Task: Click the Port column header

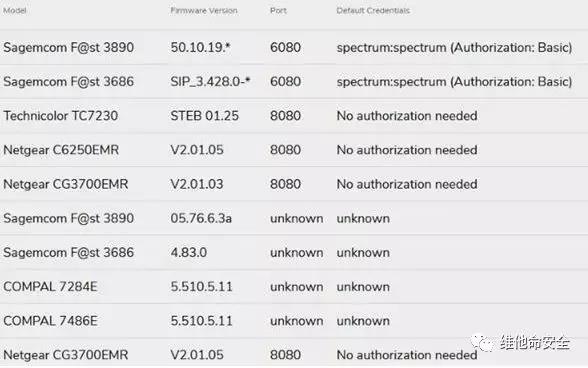Action: click(278, 10)
